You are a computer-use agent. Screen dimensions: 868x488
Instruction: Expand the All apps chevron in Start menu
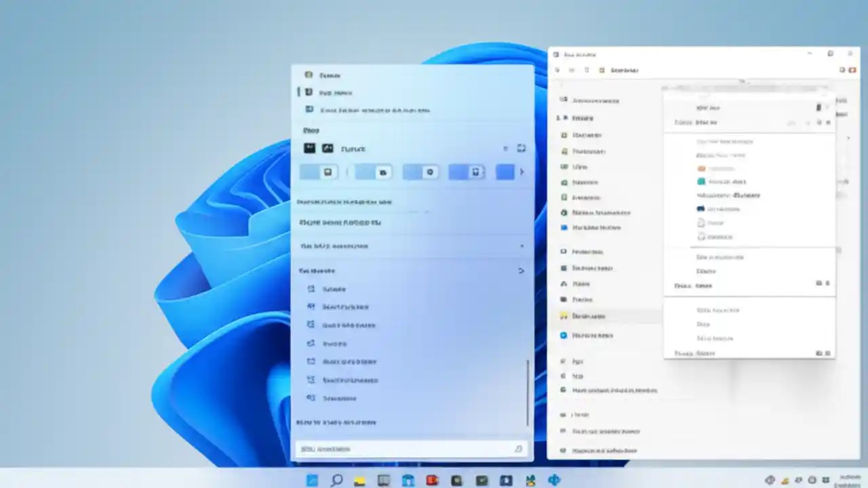[x=521, y=270]
